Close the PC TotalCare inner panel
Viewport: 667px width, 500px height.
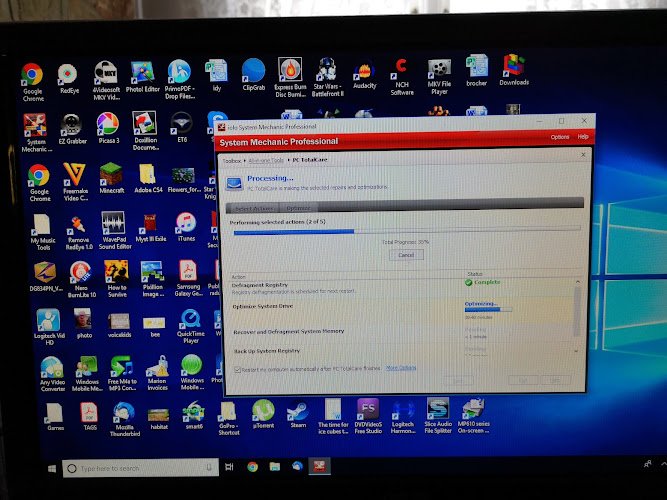[583, 155]
